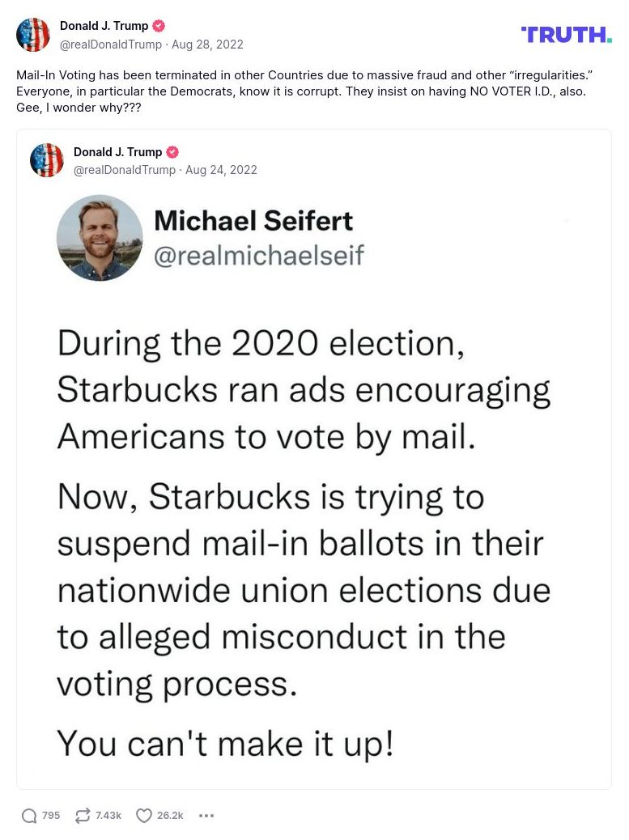Click the quoted post's profile avatar

point(47,160)
